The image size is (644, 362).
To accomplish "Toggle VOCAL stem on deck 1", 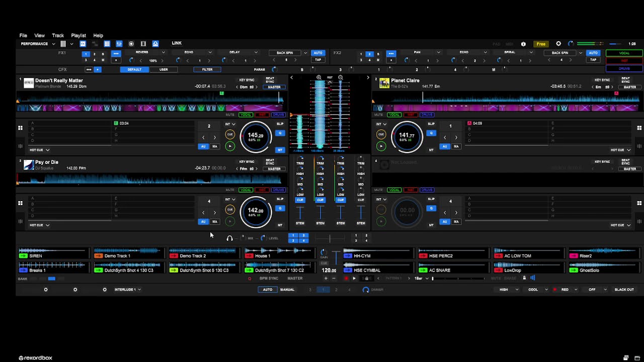I will [246, 115].
